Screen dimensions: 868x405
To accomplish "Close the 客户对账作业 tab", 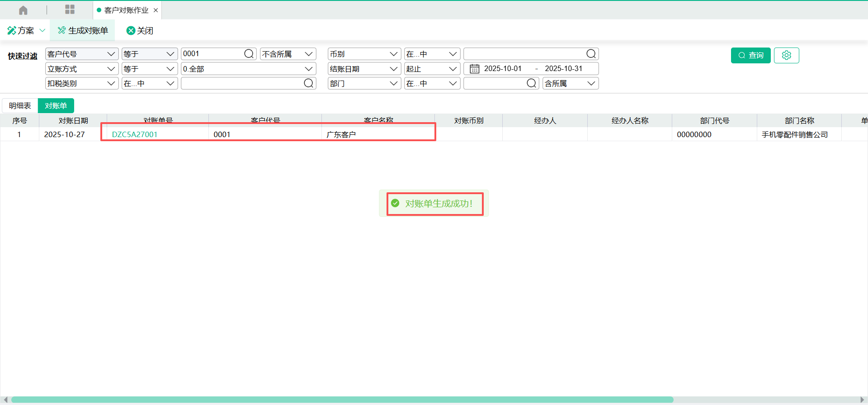I will point(156,10).
